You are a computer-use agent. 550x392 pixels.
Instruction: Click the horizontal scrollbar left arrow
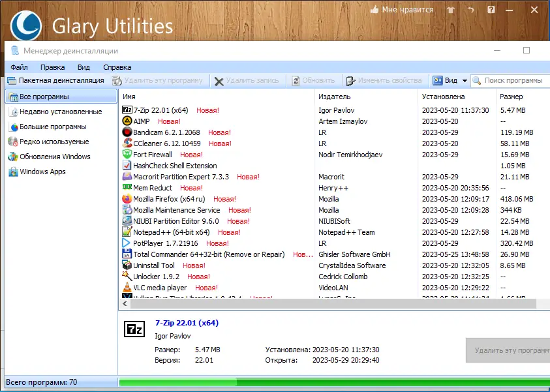tap(125, 304)
